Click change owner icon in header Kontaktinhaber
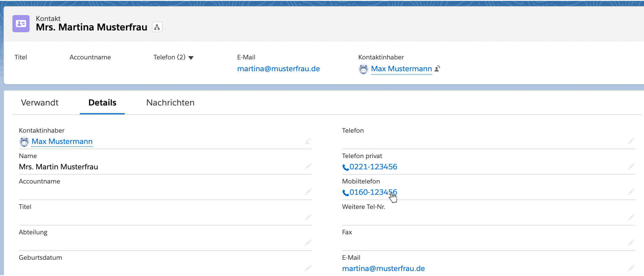 pos(438,69)
